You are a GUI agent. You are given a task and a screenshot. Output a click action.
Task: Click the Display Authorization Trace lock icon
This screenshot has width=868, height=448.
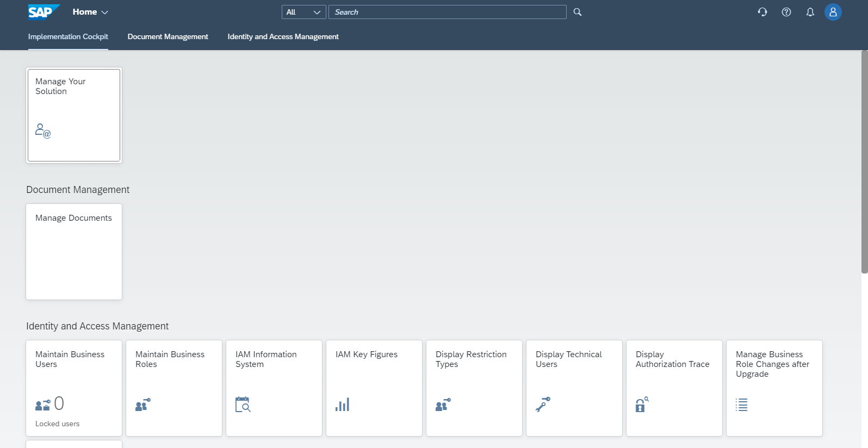click(642, 405)
